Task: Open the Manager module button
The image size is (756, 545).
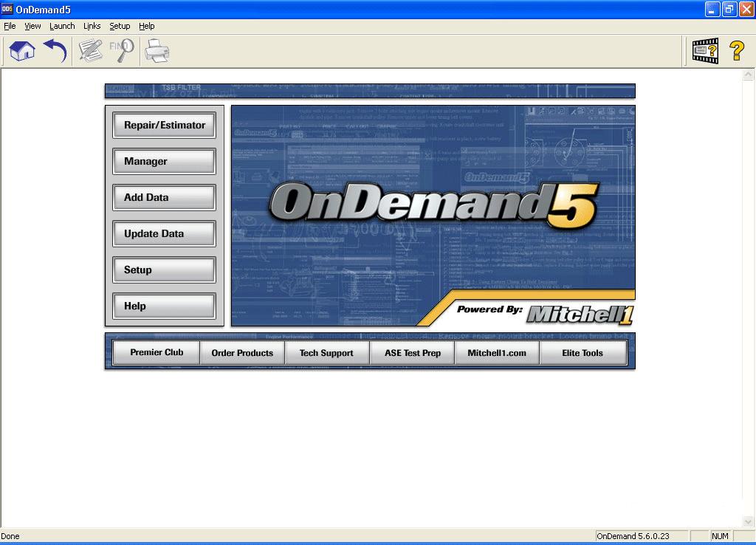Action: (165, 161)
